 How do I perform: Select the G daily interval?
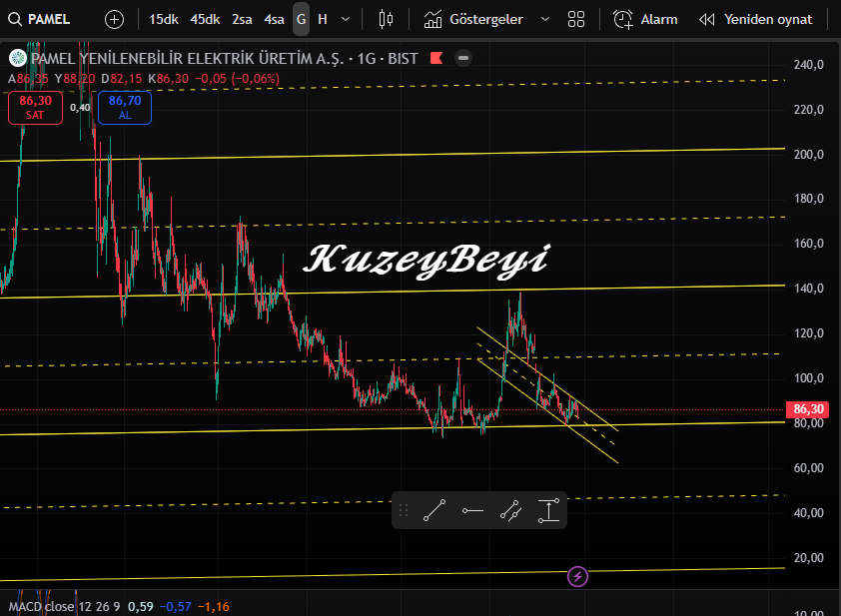pyautogui.click(x=301, y=20)
